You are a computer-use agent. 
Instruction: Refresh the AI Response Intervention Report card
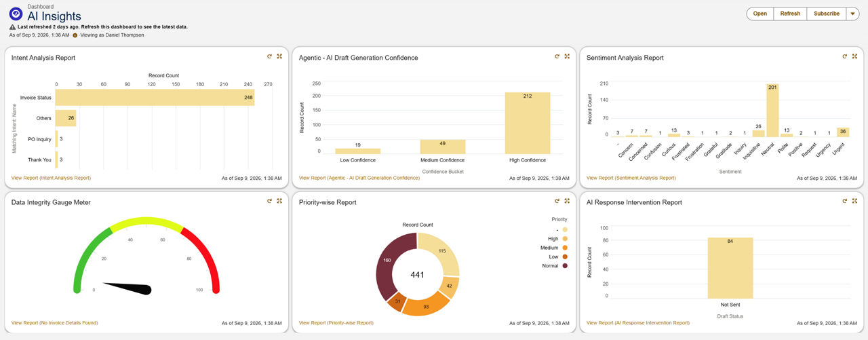coord(845,201)
